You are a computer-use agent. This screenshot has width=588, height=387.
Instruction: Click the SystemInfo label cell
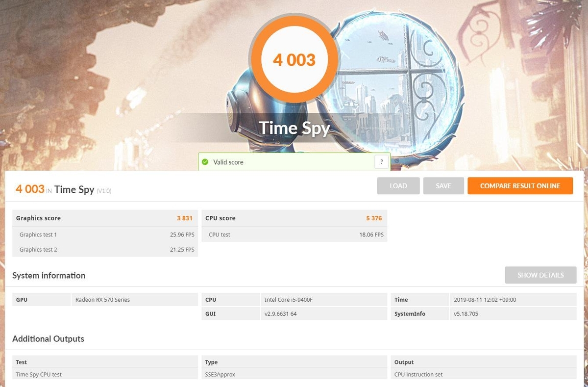click(x=419, y=313)
